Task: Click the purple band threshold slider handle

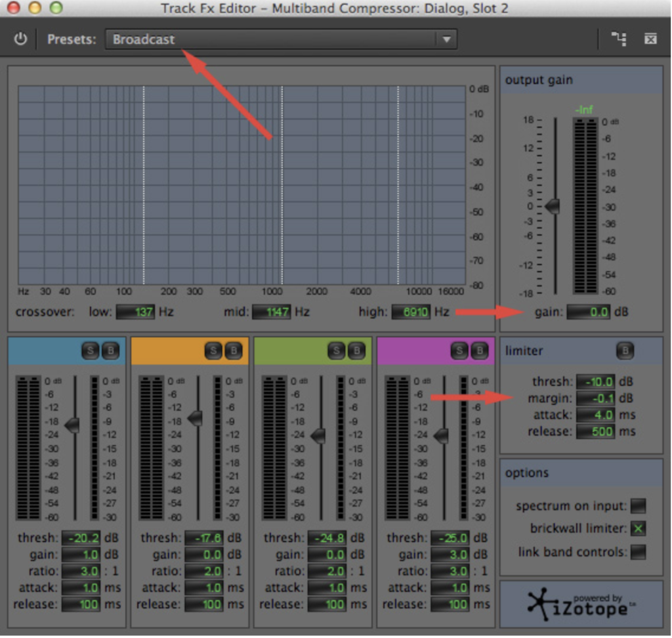Action: [x=441, y=436]
